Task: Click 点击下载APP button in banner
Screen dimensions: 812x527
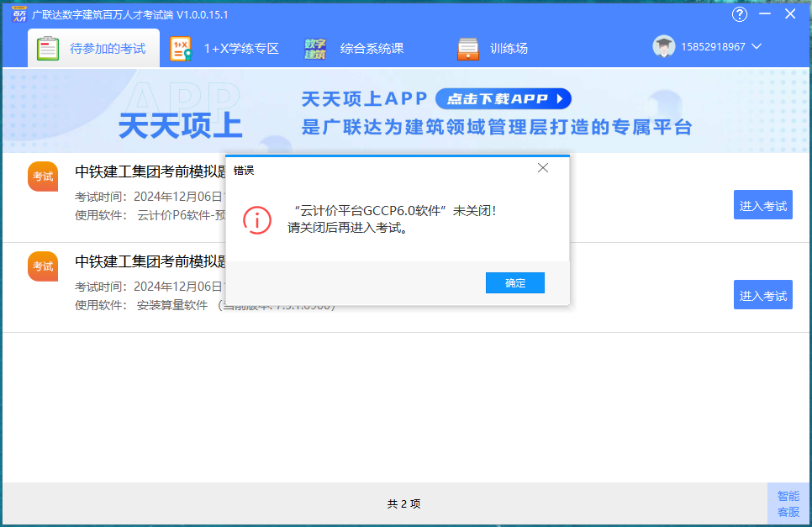Action: coord(504,98)
